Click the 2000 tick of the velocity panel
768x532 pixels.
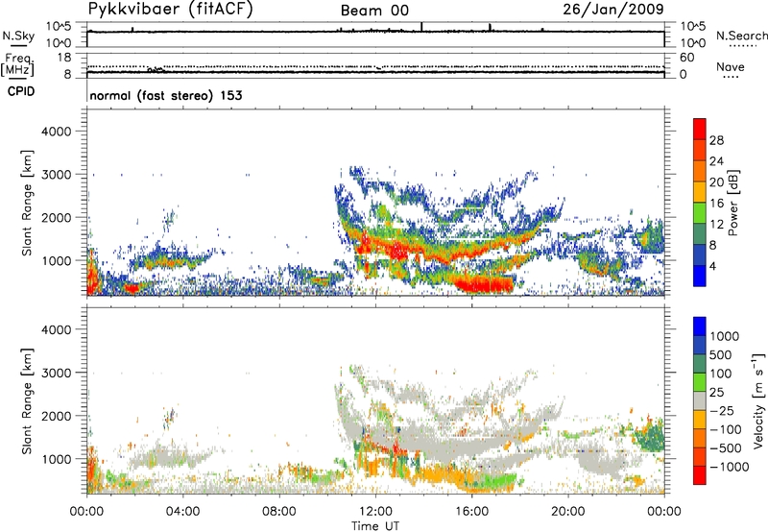(x=56, y=416)
